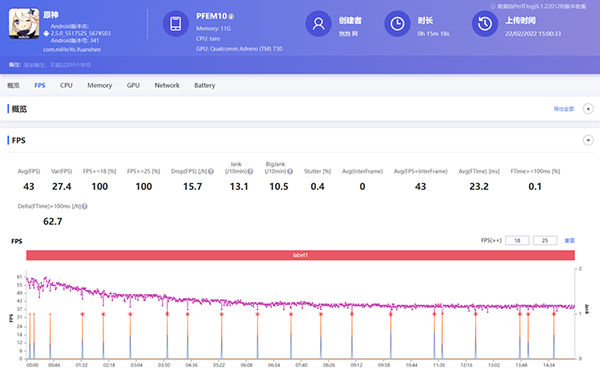Collapse the FPS section chevron
The height and width of the screenshot is (369, 600).
pos(588,140)
